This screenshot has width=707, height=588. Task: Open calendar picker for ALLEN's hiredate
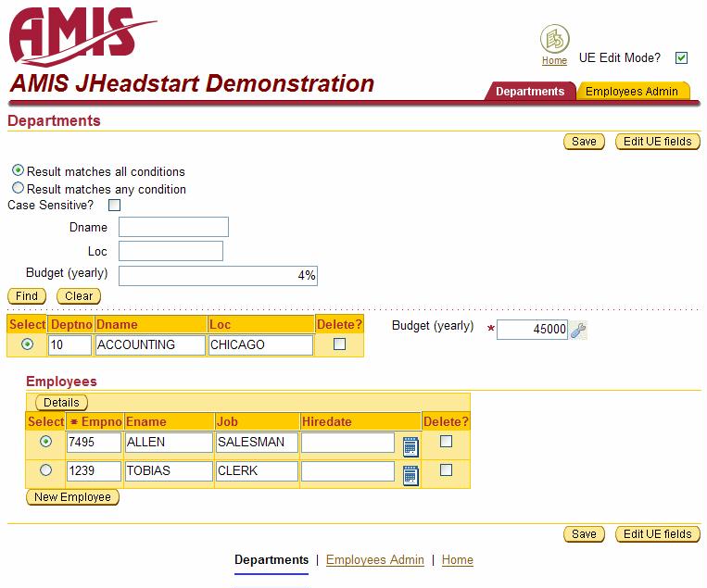410,446
